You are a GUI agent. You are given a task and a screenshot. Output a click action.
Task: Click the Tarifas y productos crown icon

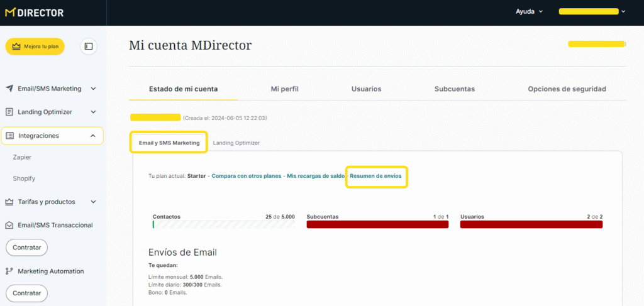tap(9, 202)
